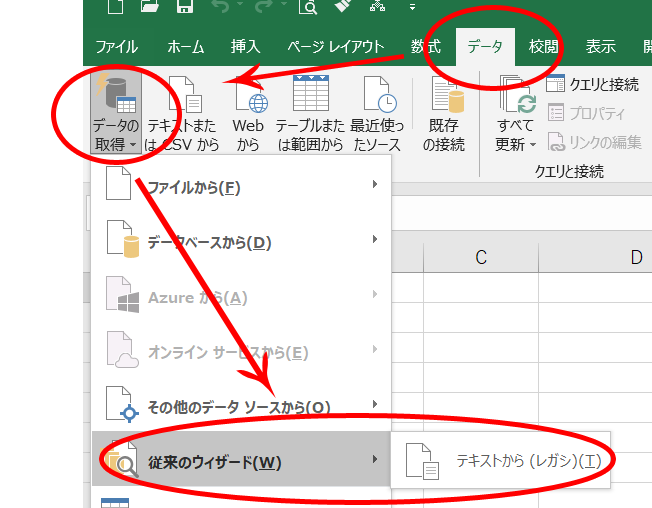This screenshot has width=652, height=508.
Task: Click 既存の接続 existing connections icon
Action: (444, 95)
